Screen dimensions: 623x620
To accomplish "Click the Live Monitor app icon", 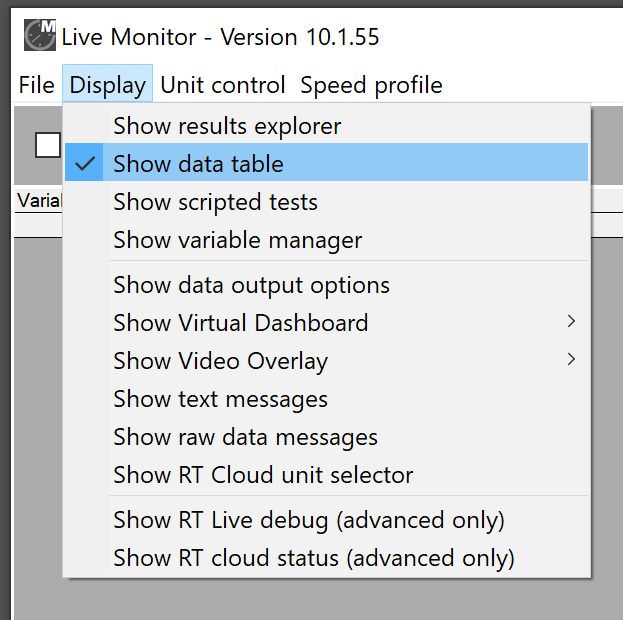I will click(40, 36).
